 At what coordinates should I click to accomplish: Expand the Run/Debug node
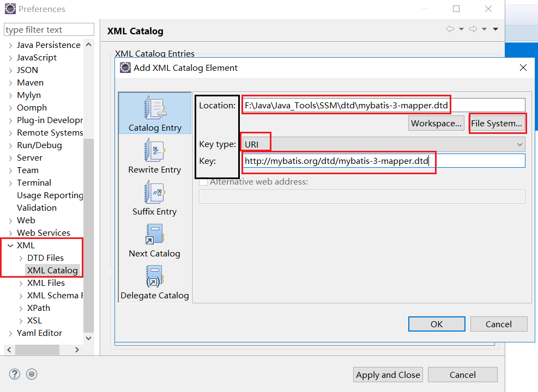(x=11, y=145)
